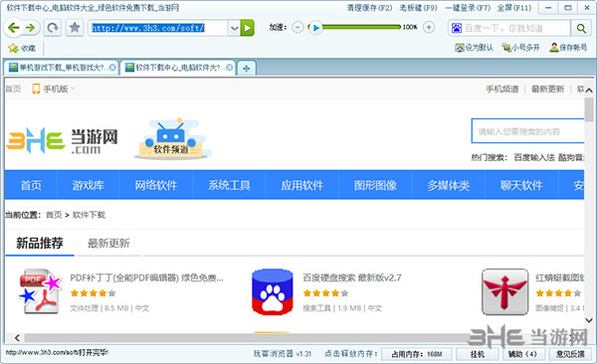Close the 单机游戏下载 tab
This screenshot has height=364, width=597.
(x=112, y=68)
